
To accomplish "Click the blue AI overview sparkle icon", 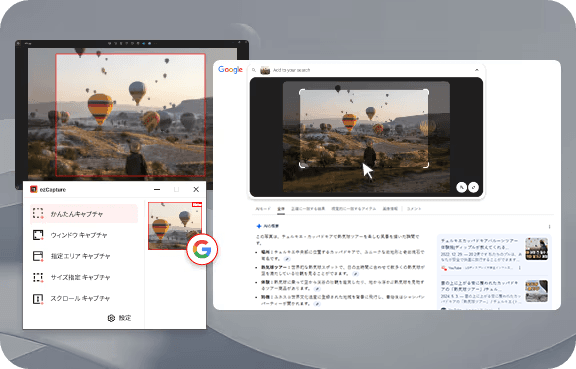I will [x=259, y=226].
